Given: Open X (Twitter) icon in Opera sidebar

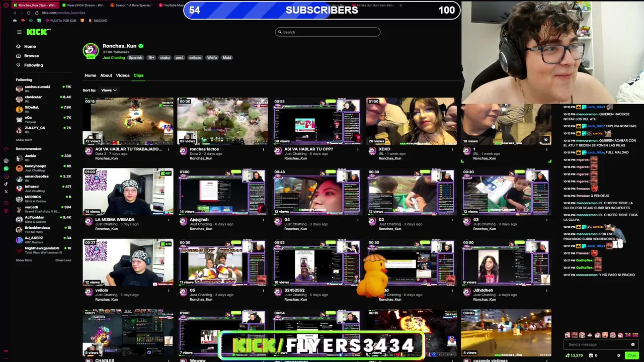Looking at the screenshot, I should pos(6,191).
